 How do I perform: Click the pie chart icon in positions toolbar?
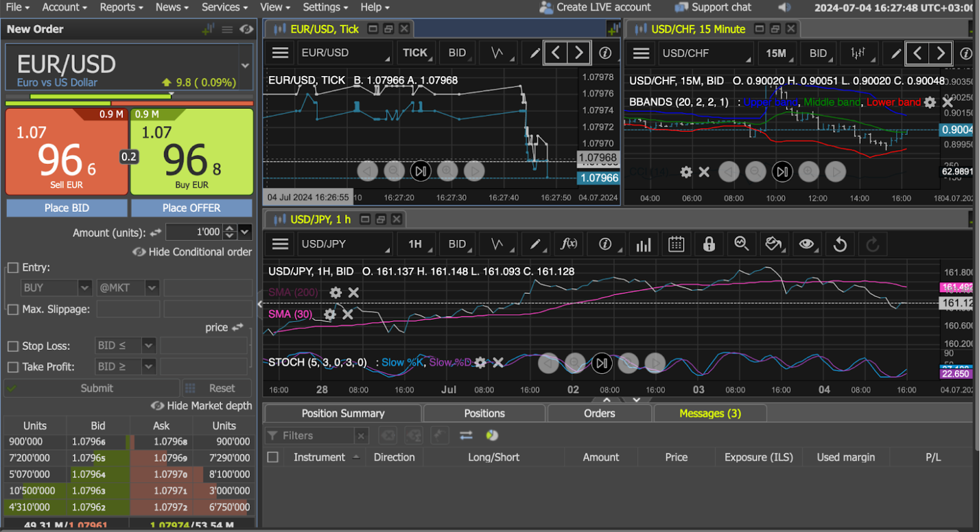coord(492,435)
